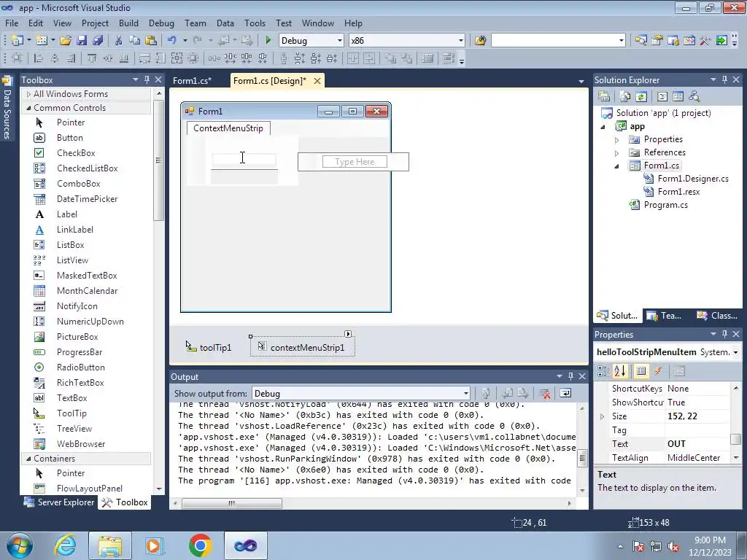Click the Windows Start button

point(20,545)
